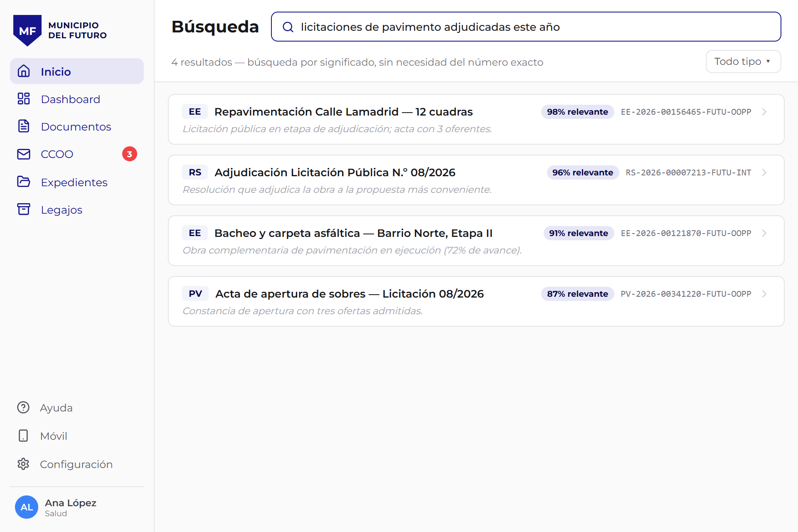Open Bacheo y carpeta asfáltica title
Screen dimensions: 798x532
(x=353, y=233)
